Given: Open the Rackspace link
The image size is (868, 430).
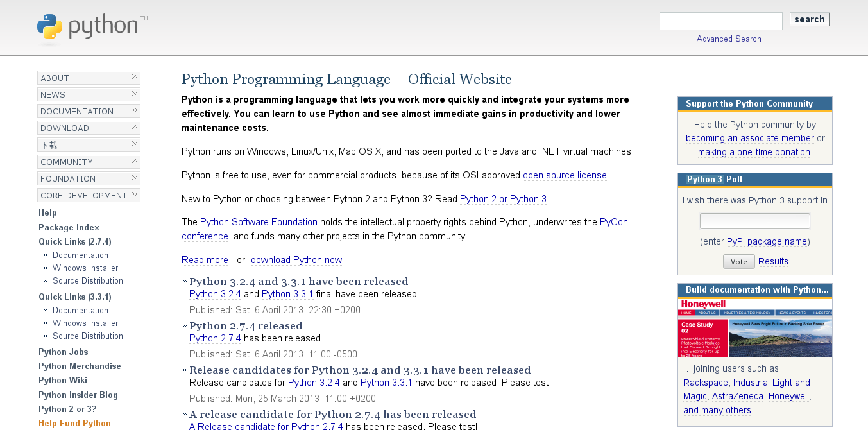Looking at the screenshot, I should click(706, 383).
